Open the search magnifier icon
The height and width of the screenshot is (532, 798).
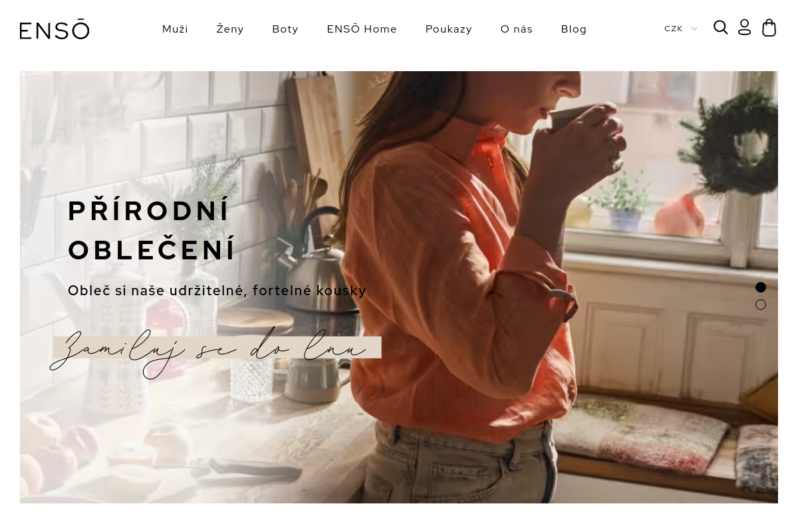tap(720, 27)
